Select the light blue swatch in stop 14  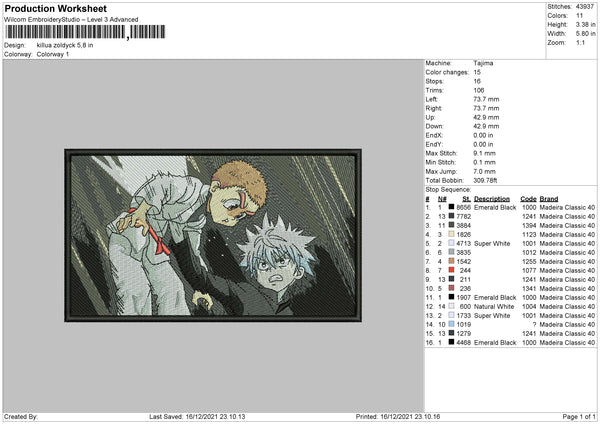click(451, 324)
